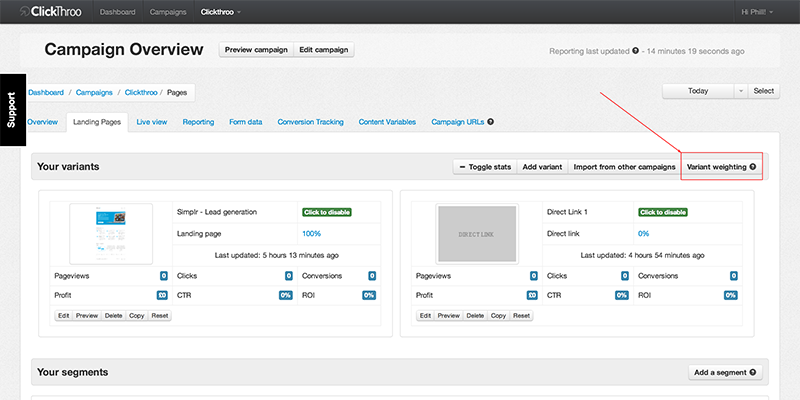The image size is (800, 400).
Task: Click the Variant weighting help icon
Action: (x=753, y=167)
